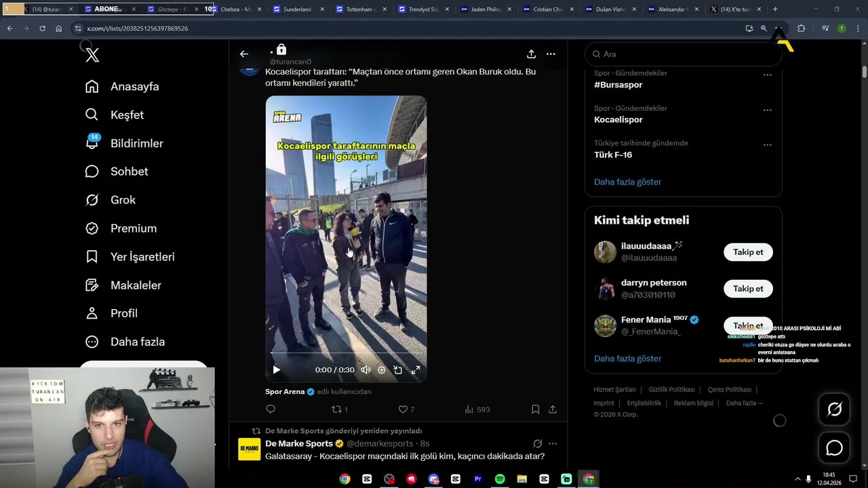The width and height of the screenshot is (868, 488).
Task: Expand Daha fazla footer options
Action: click(x=745, y=403)
